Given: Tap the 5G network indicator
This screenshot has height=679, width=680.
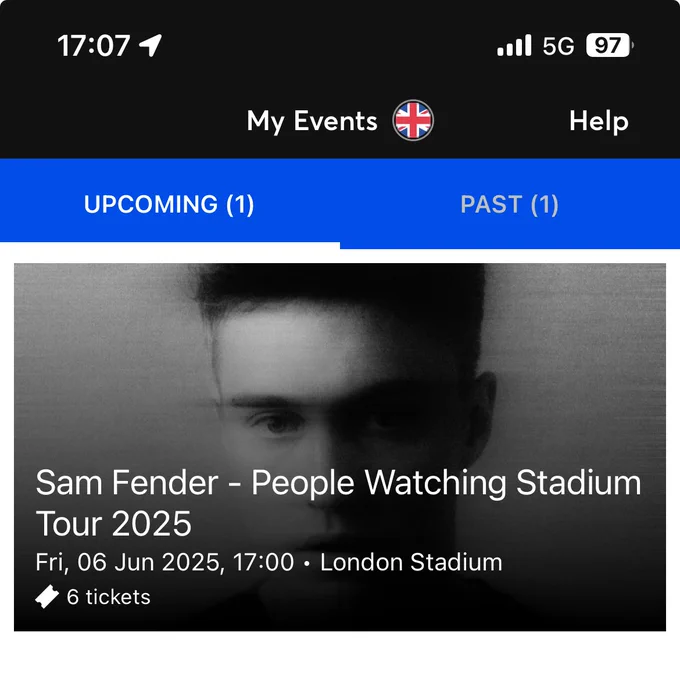Looking at the screenshot, I should 559,46.
